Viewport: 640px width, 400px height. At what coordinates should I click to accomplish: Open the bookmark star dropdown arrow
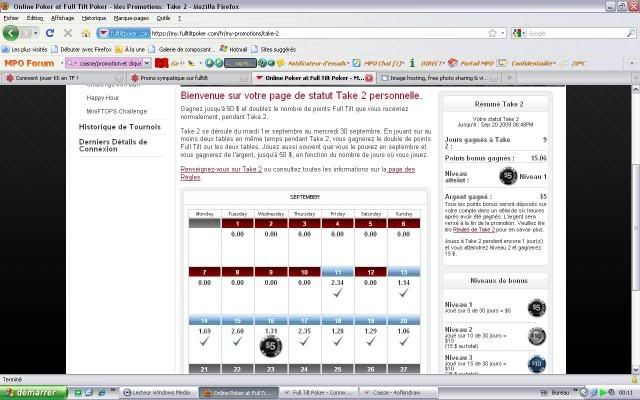pos(503,33)
